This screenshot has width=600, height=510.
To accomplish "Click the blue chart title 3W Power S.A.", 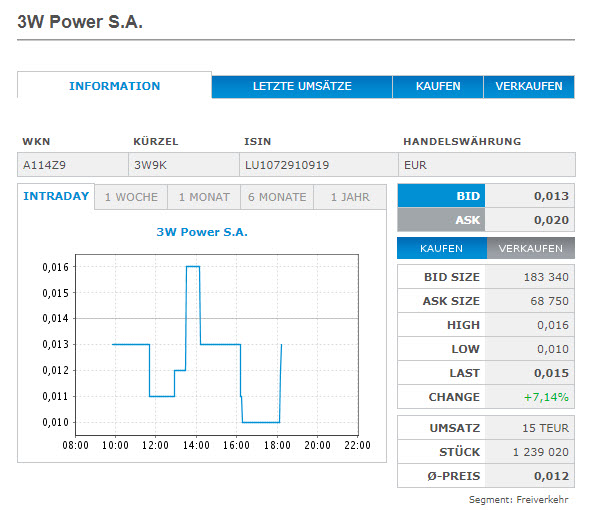I will point(202,232).
